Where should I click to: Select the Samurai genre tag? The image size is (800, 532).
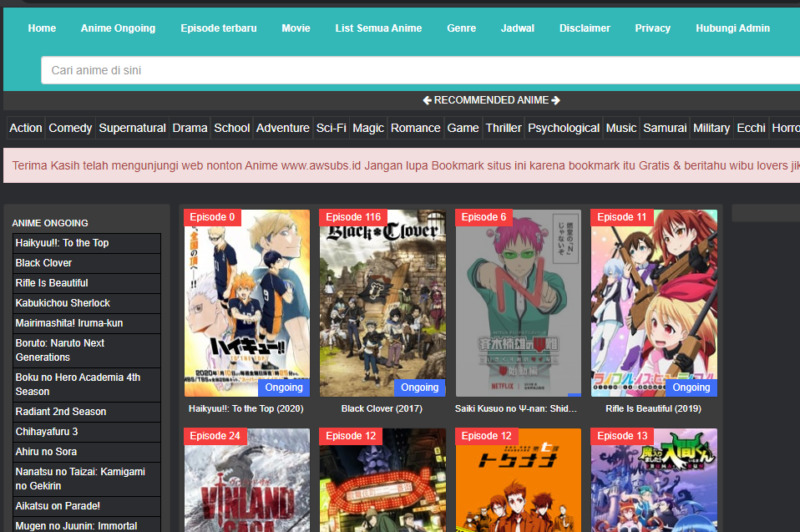(x=665, y=128)
